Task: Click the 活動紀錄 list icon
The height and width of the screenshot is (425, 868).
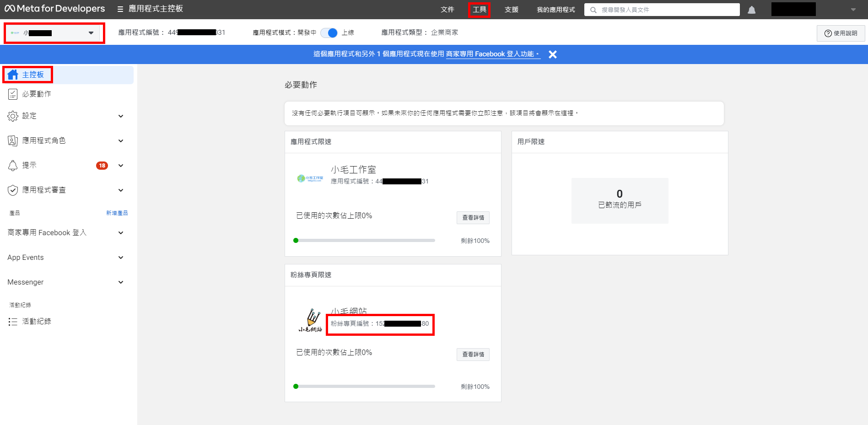Action: click(13, 322)
